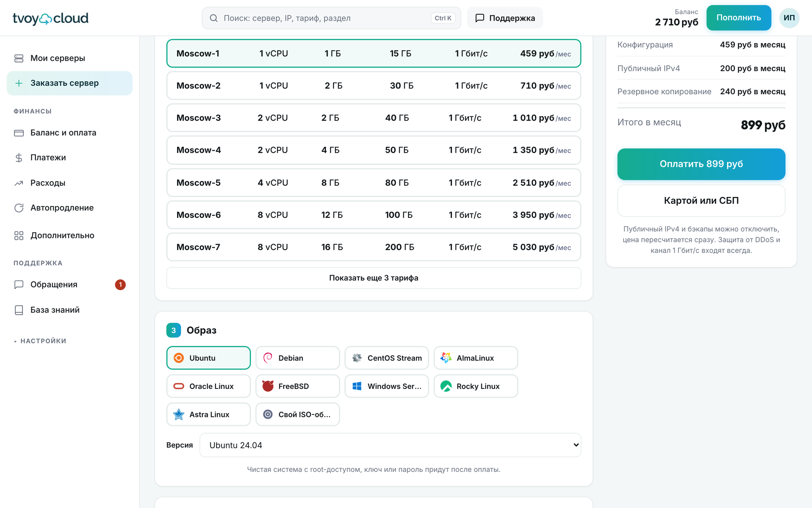
Task: Click the search magnifier icon
Action: (214, 18)
